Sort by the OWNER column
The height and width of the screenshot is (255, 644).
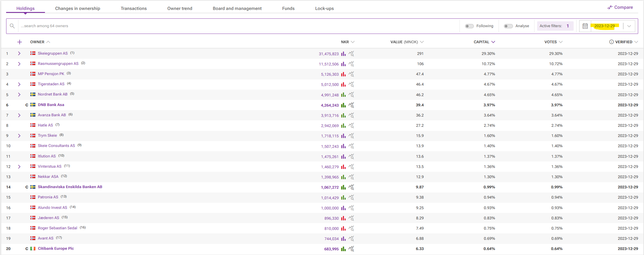(x=40, y=42)
